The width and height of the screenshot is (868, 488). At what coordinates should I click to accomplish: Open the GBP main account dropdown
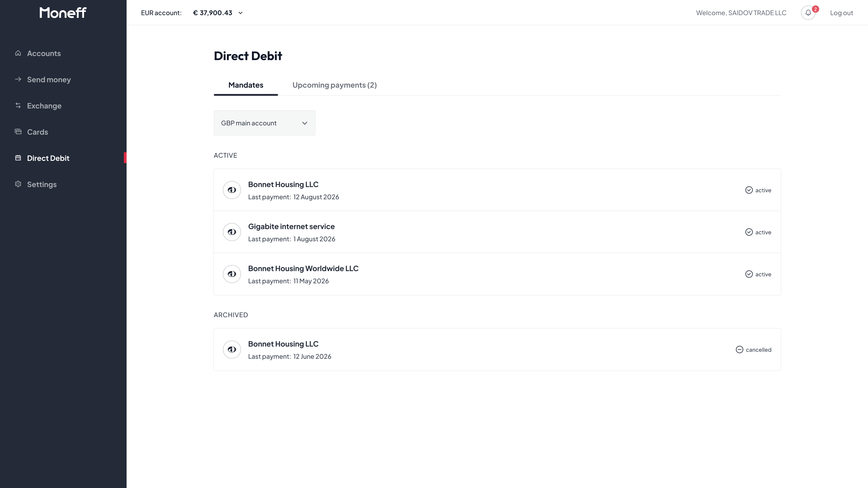point(264,123)
